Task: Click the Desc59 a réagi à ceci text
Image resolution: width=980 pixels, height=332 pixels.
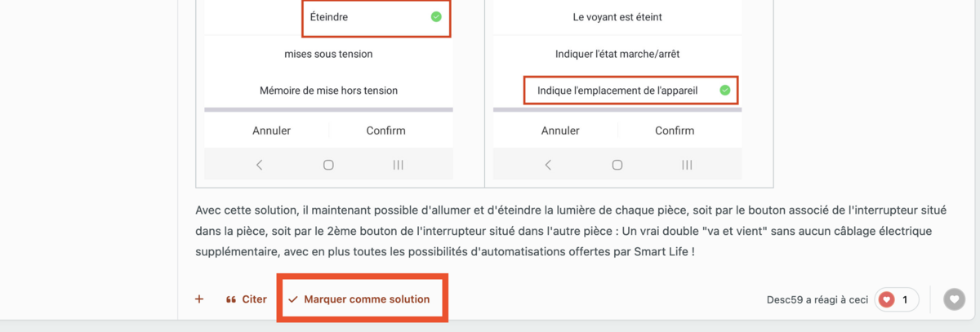Action: [818, 300]
